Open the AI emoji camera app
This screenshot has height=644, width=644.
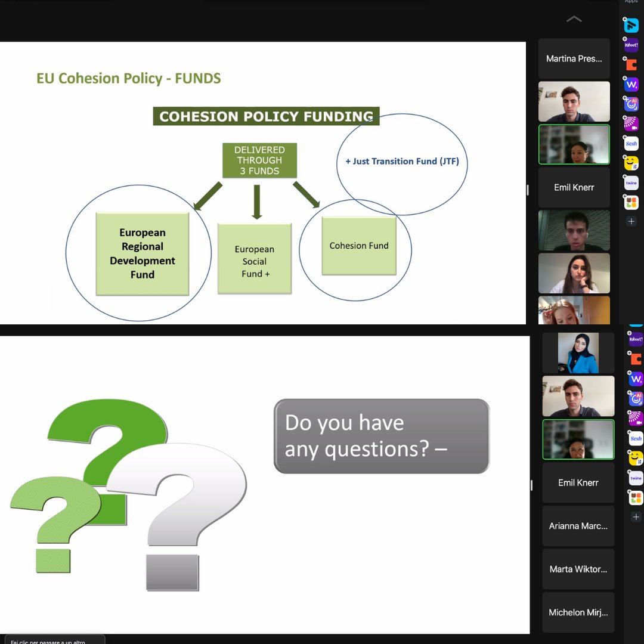tap(631, 103)
